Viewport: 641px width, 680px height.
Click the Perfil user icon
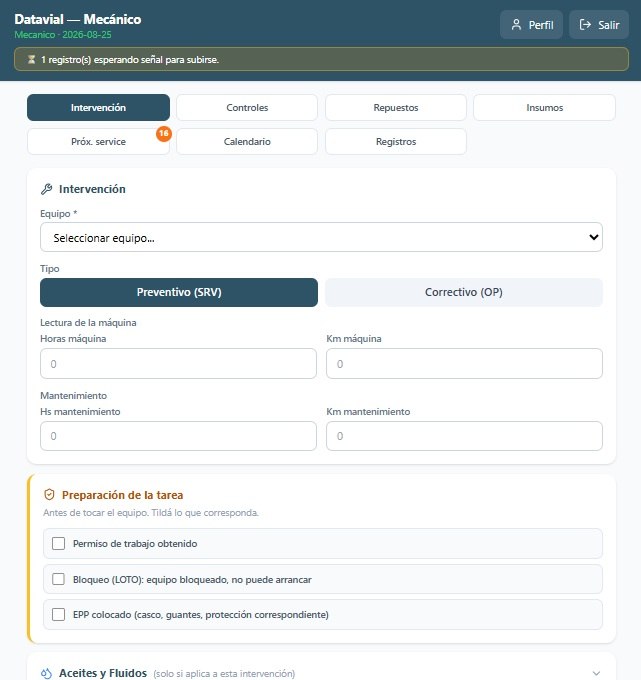click(x=516, y=25)
